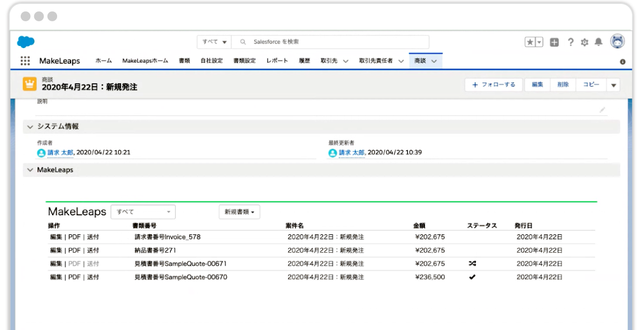
Task: Switch to the レポート tab
Action: [x=277, y=61]
